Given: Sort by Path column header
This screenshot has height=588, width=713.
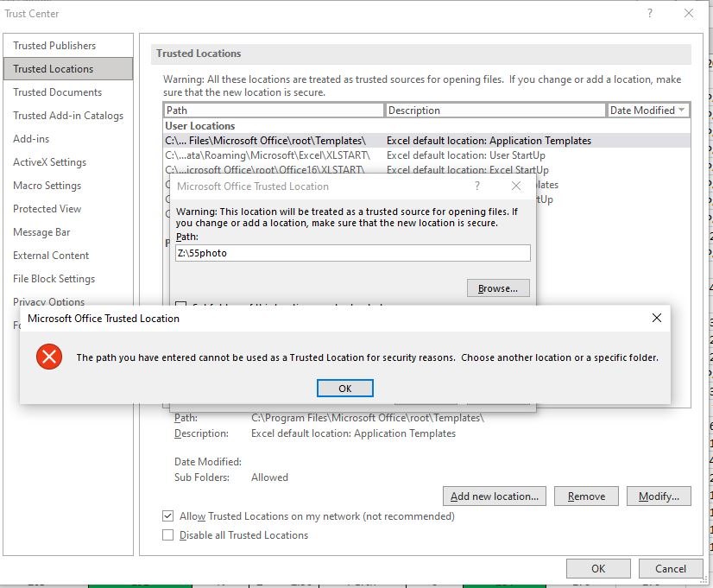Looking at the screenshot, I should pyautogui.click(x=274, y=110).
